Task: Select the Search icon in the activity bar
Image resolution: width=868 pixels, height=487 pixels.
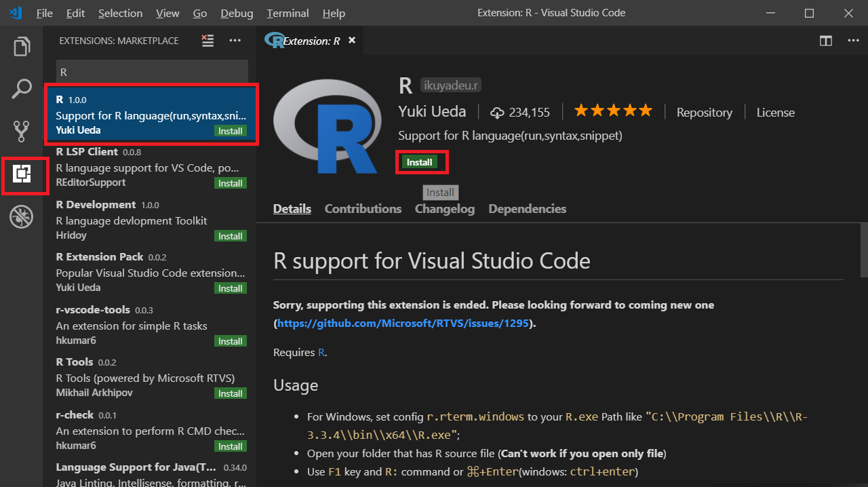Action: tap(21, 88)
